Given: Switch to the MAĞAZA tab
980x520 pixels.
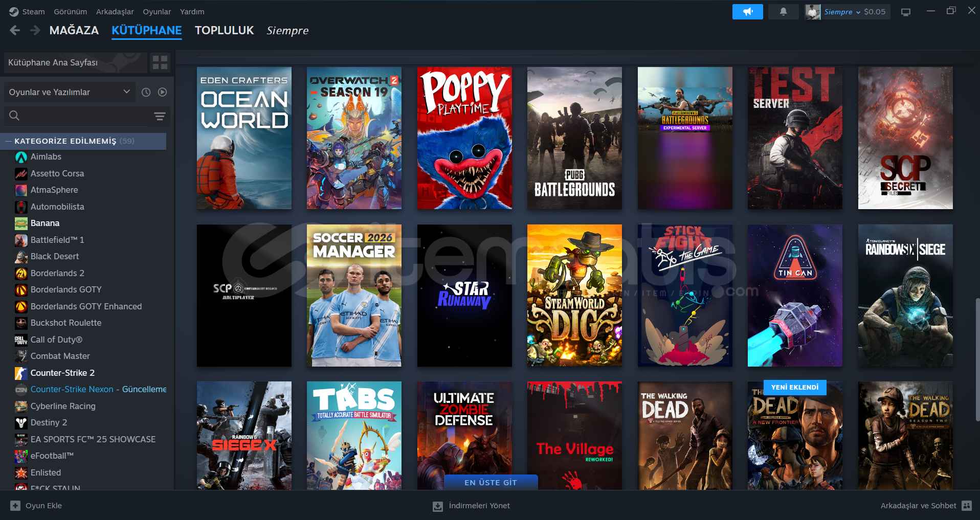Looking at the screenshot, I should (x=74, y=31).
